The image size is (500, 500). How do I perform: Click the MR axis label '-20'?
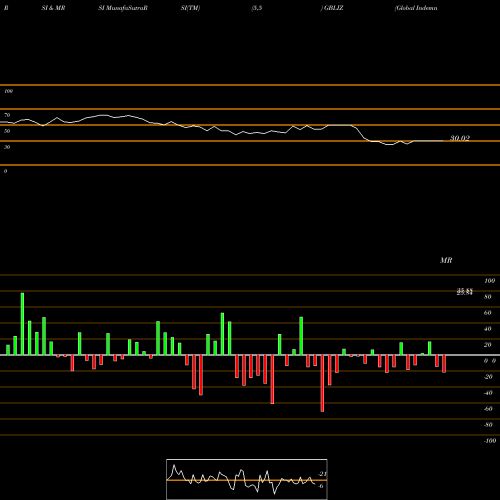(488, 377)
